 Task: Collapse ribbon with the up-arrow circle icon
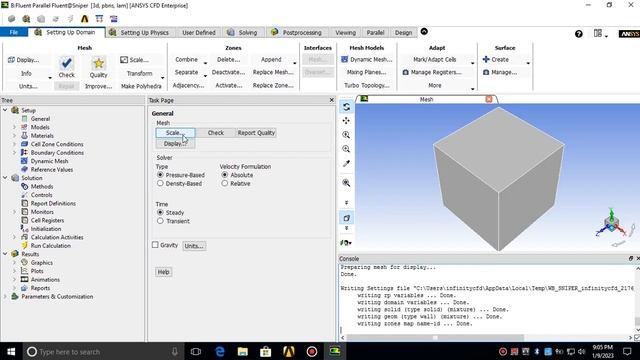coord(424,31)
